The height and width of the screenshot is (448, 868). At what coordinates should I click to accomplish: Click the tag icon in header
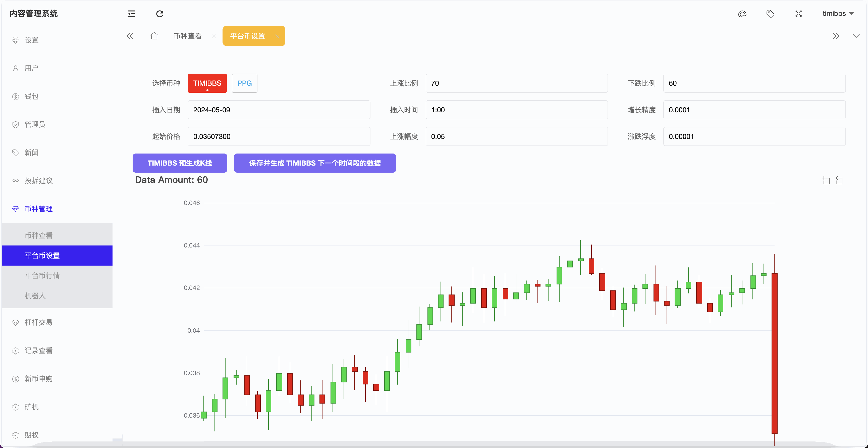point(770,14)
